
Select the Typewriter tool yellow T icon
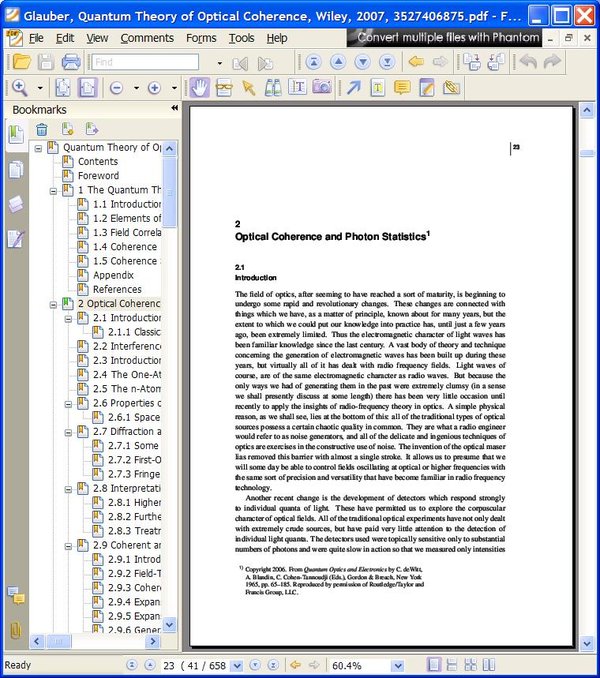[378, 88]
